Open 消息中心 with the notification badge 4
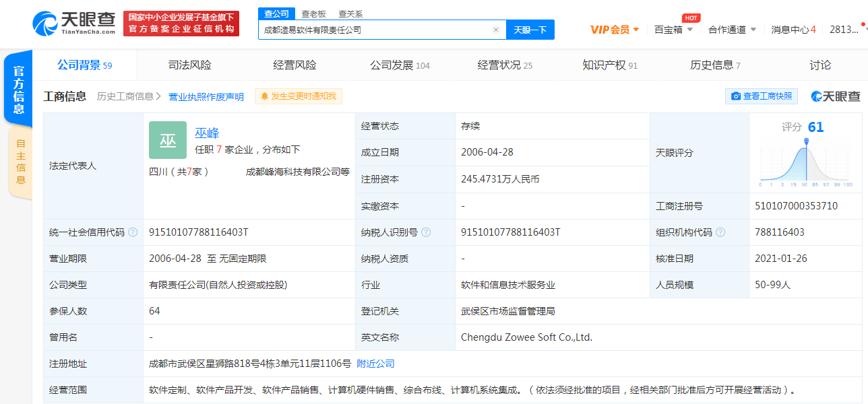The image size is (868, 404). point(793,30)
